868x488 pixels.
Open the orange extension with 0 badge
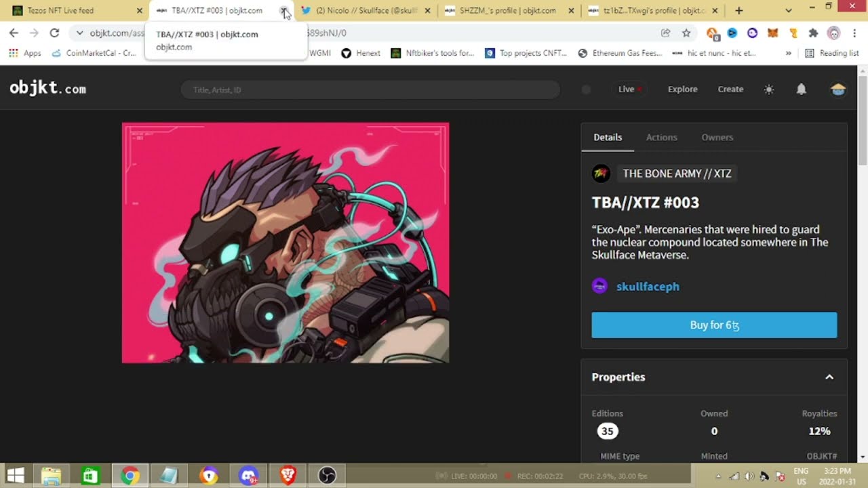click(712, 33)
